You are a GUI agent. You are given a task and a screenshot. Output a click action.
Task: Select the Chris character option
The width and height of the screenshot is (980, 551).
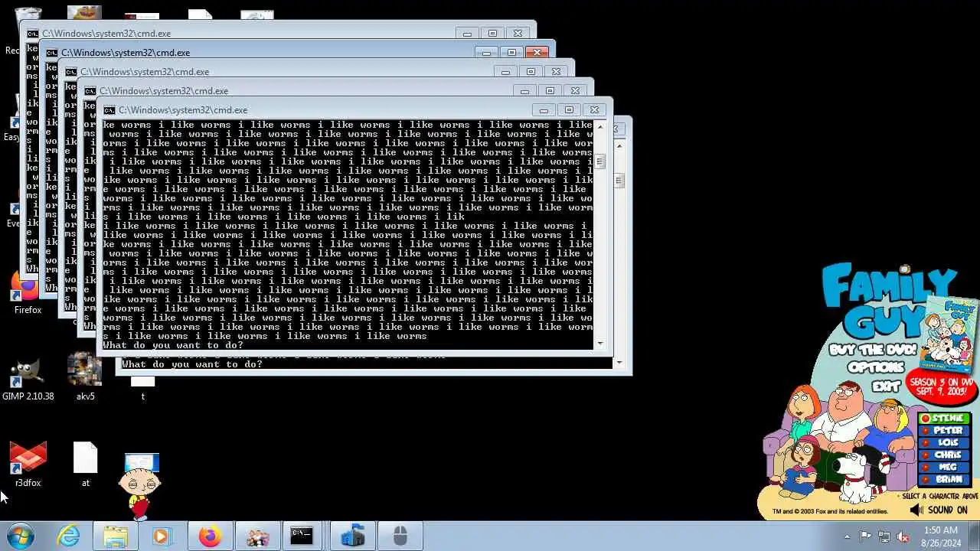(946, 455)
